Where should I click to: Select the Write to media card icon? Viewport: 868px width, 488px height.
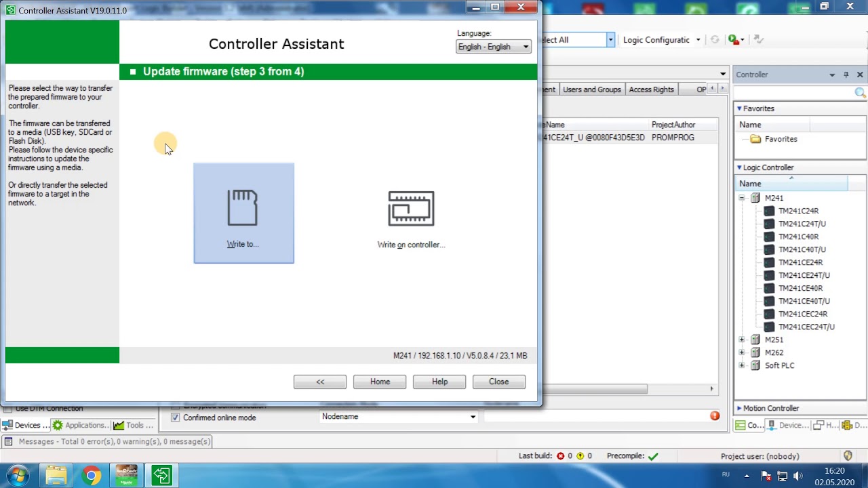[x=243, y=207]
